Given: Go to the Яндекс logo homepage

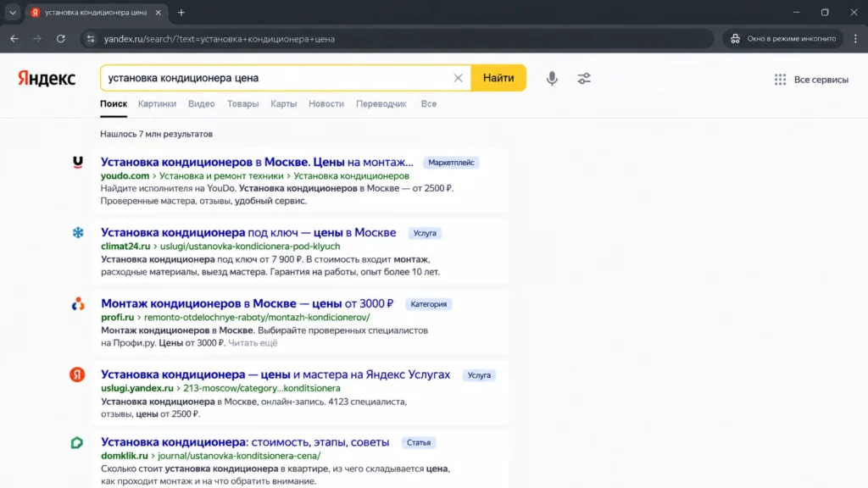Looking at the screenshot, I should (x=47, y=78).
